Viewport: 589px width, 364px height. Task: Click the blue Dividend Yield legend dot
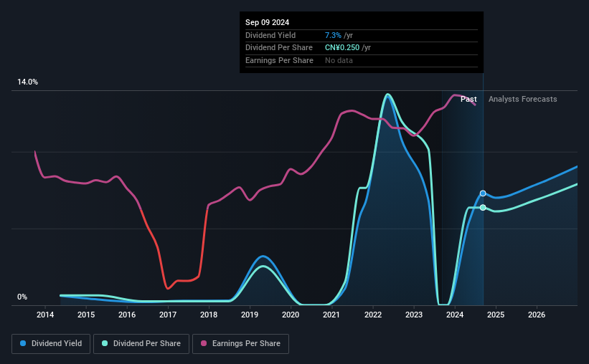click(x=23, y=343)
